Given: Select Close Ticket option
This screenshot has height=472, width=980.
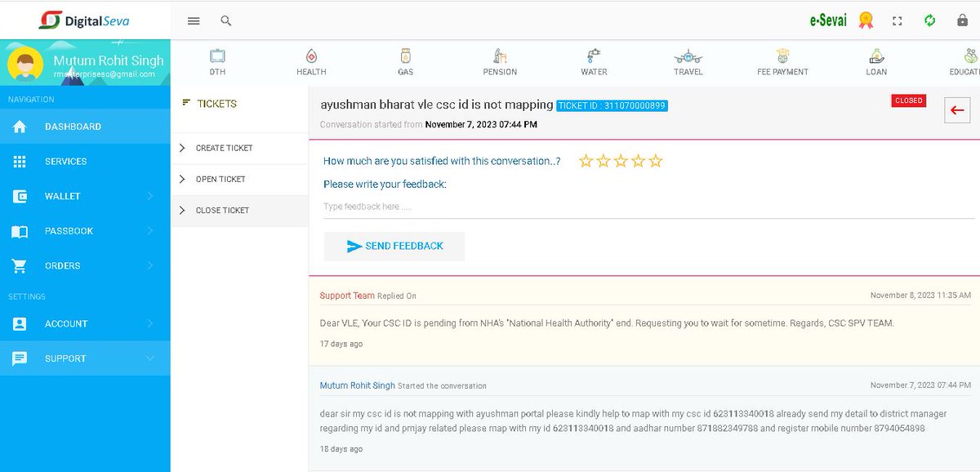Looking at the screenshot, I should tap(239, 210).
